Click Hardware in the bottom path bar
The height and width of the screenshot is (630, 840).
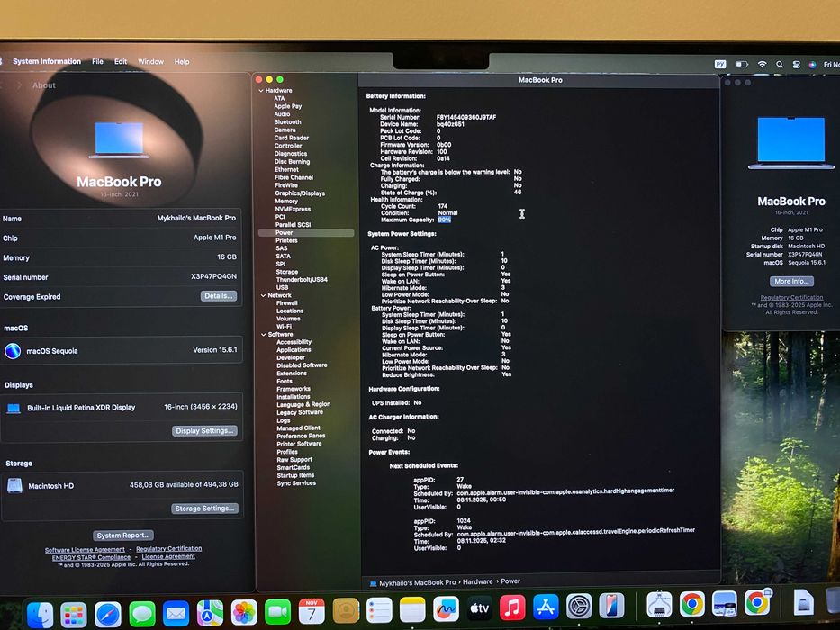[x=478, y=581]
